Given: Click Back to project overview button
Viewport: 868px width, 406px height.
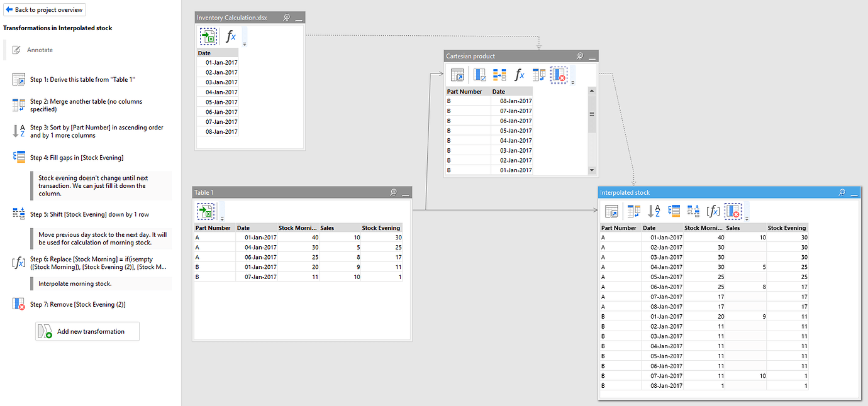Looking at the screenshot, I should (x=44, y=10).
